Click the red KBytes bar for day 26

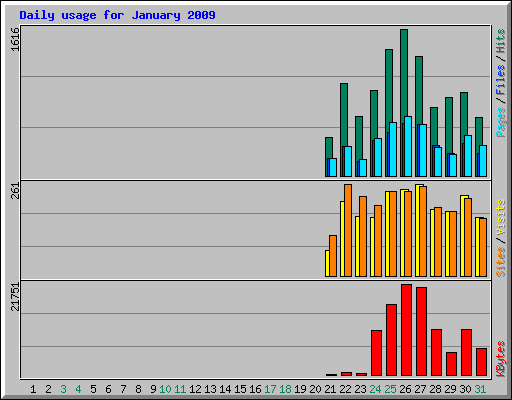pos(407,330)
